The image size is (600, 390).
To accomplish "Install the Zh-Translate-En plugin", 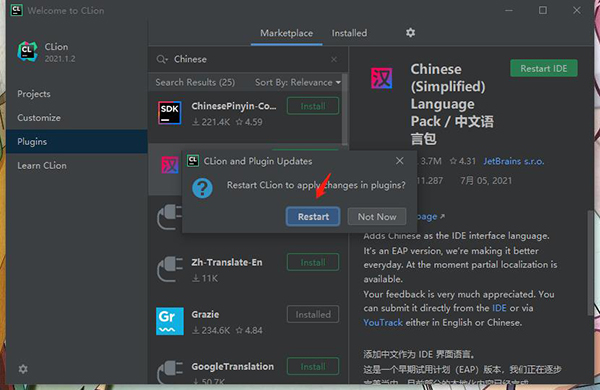I will (313, 262).
